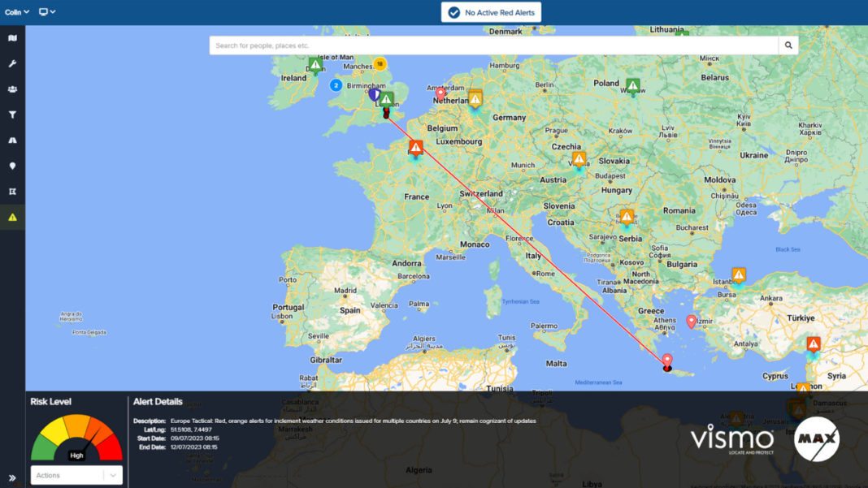Select the pink pin marker near Izmir
Viewport: 868px width, 488px height.
[x=691, y=321]
